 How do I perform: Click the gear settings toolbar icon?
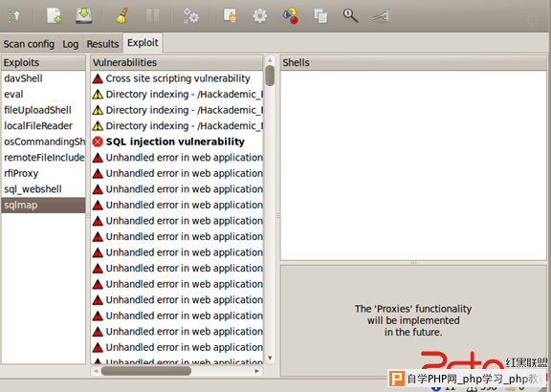pyautogui.click(x=259, y=16)
